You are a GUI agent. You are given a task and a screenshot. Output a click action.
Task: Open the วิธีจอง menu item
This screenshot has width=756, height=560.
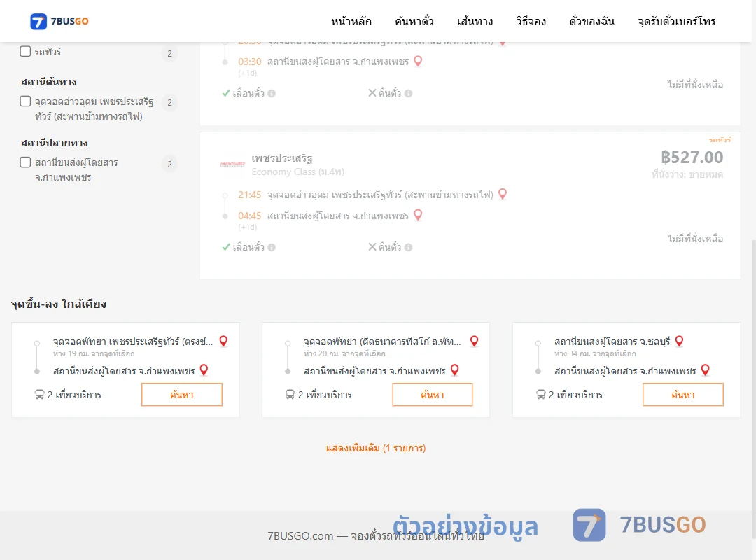point(531,21)
